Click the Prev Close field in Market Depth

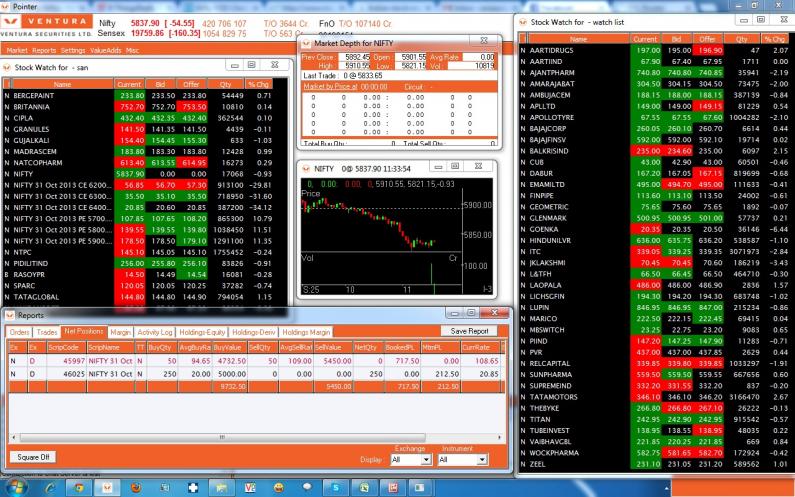[354, 57]
